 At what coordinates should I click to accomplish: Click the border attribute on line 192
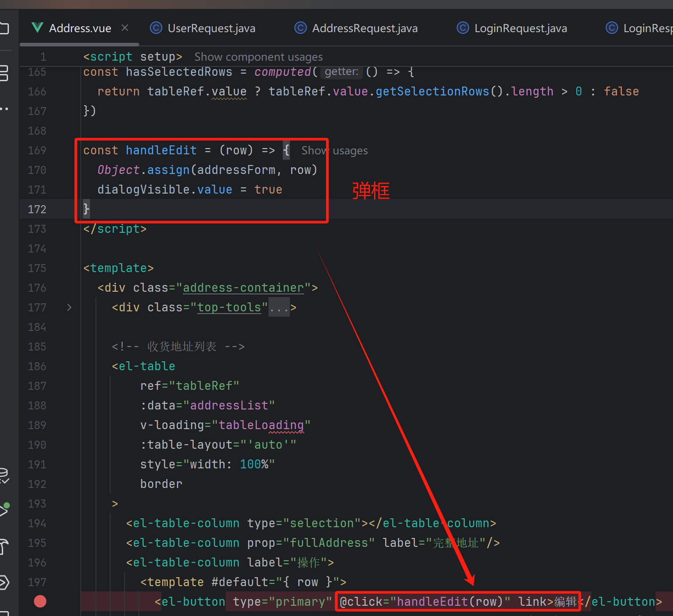161,484
